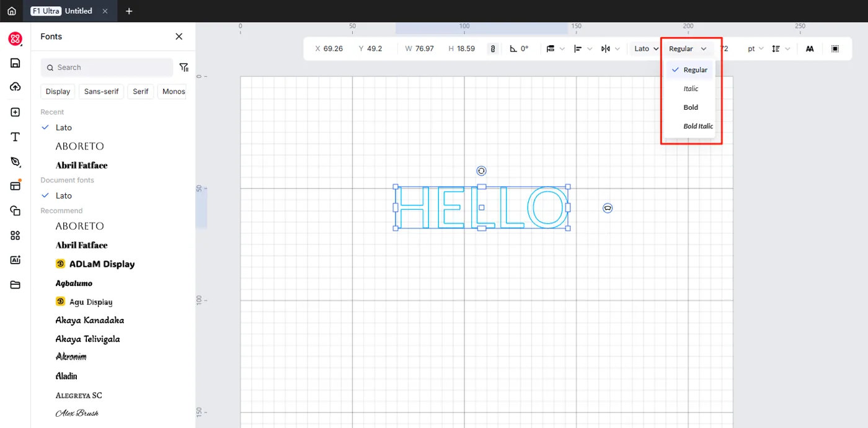Add a new tab with plus button
Image resolution: width=868 pixels, height=428 pixels.
(x=129, y=11)
